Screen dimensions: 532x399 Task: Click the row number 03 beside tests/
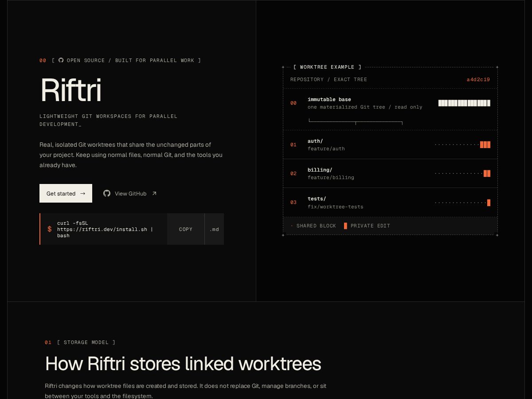(x=293, y=203)
